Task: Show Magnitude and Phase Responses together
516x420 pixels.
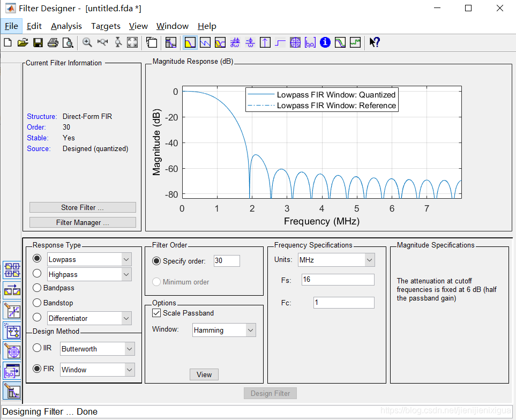Action: 220,42
